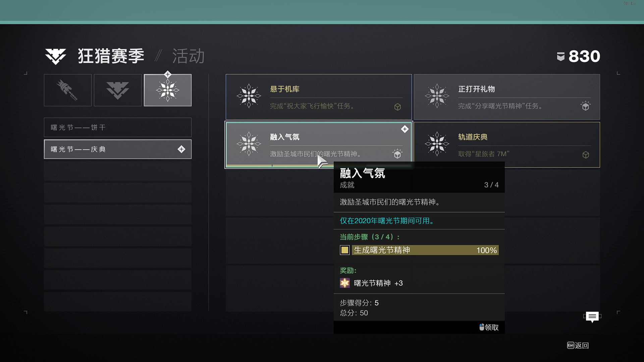Screen dimensions: 644x362
Task: Open the 轨道庆典 triumph card
Action: tap(507, 145)
